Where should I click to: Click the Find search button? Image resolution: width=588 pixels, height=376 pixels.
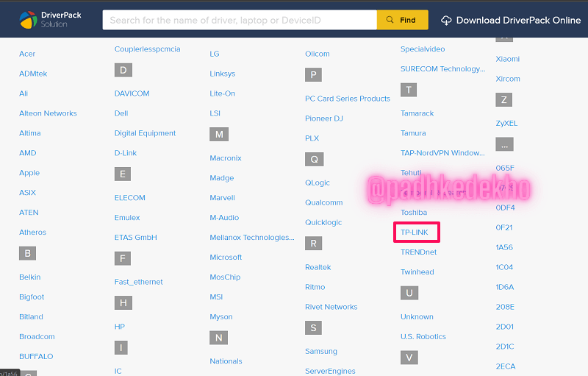click(x=402, y=20)
